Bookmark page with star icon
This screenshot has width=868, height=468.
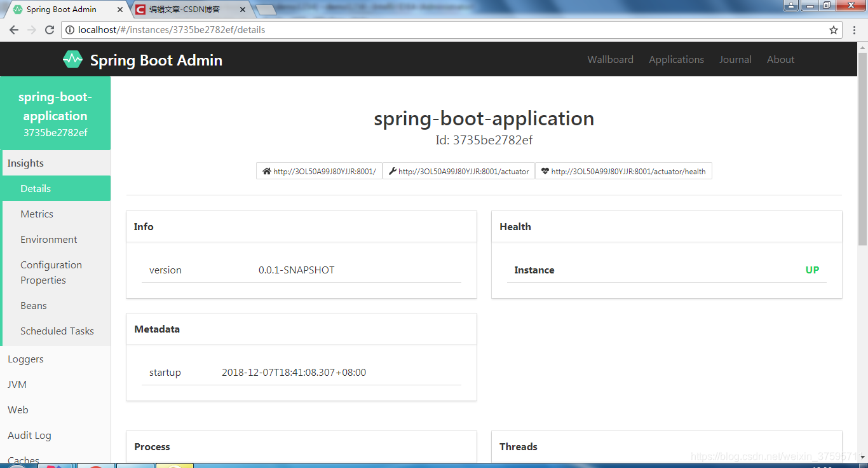point(834,30)
